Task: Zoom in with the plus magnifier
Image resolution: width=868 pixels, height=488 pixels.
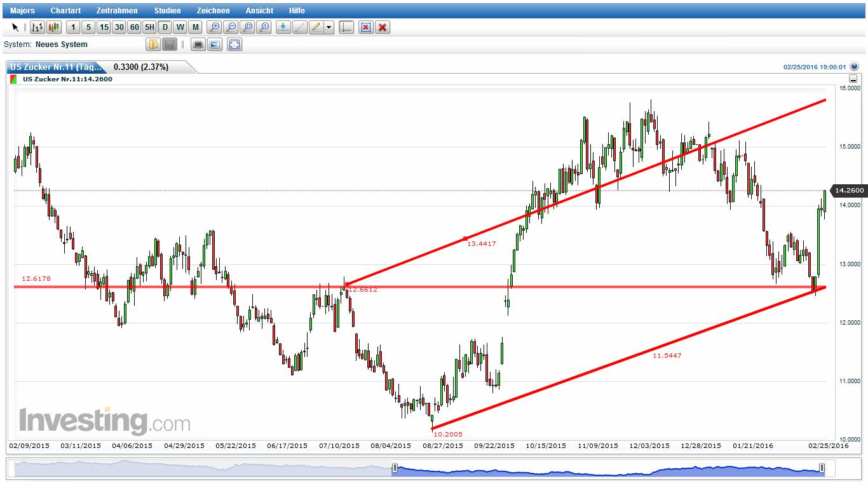Action: [215, 27]
